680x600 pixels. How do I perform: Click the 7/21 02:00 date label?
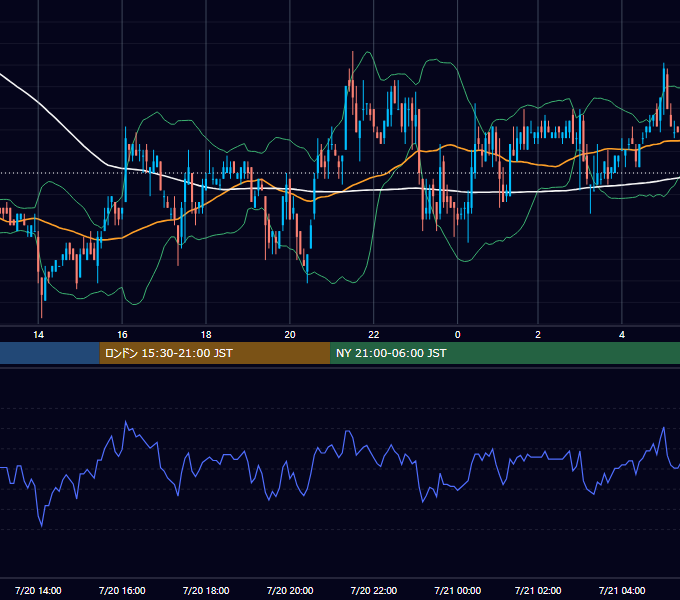tap(538, 590)
